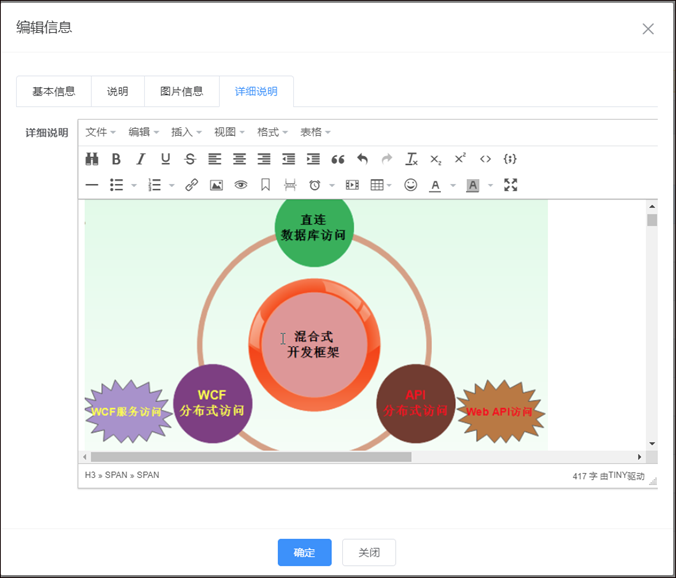Image resolution: width=676 pixels, height=578 pixels.
Task: Open the 视图 menu
Action: click(x=229, y=132)
